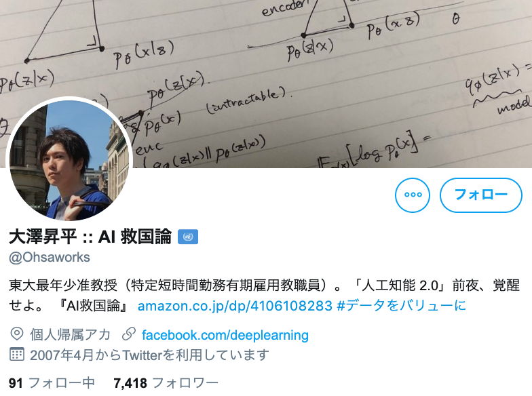Click the 個人帰属アカ location text
The image size is (532, 396).
71,335
